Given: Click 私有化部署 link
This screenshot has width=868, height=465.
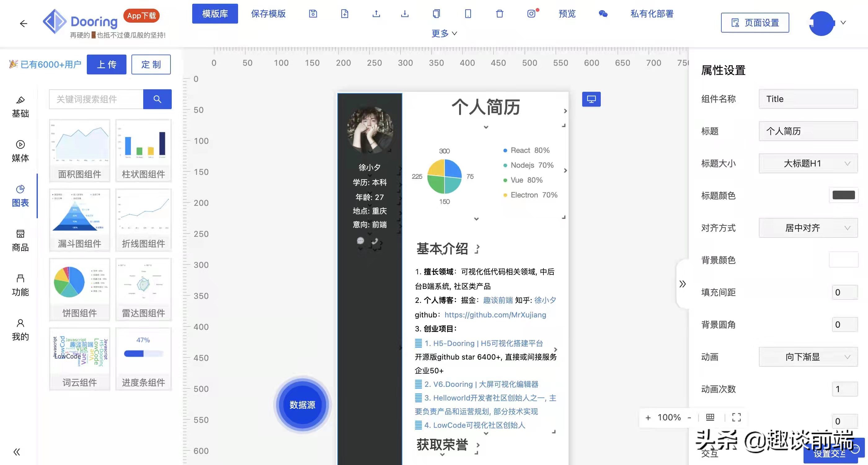Looking at the screenshot, I should (652, 13).
